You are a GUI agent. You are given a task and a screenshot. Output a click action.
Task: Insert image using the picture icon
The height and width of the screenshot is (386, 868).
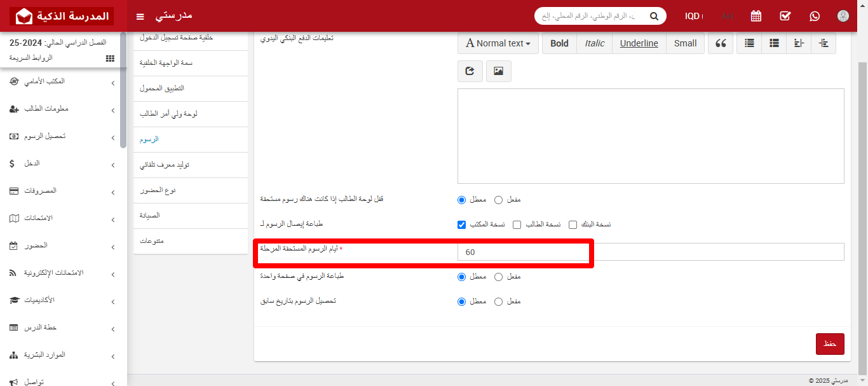coord(499,71)
